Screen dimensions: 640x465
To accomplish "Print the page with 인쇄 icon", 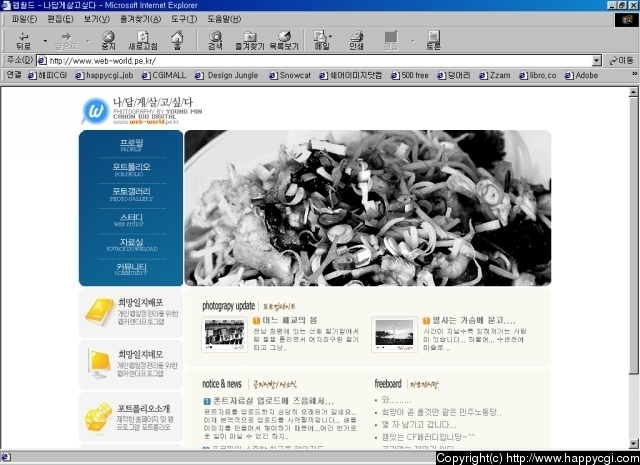I will tap(356, 40).
